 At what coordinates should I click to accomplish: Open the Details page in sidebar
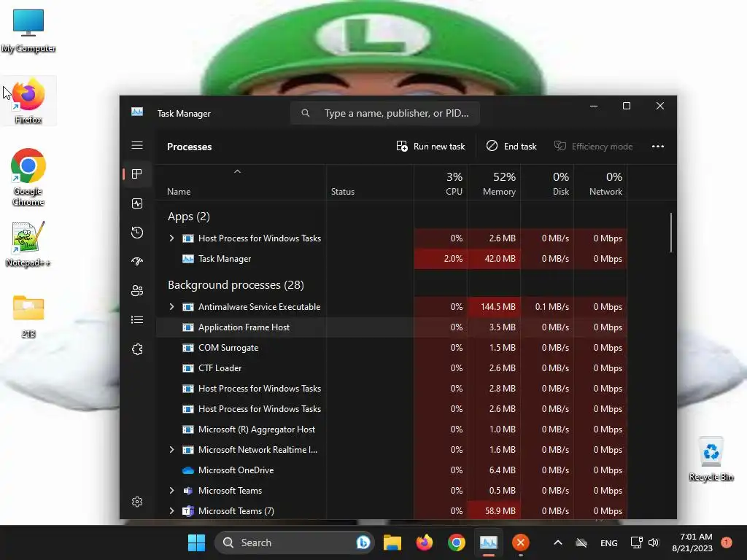(x=137, y=319)
